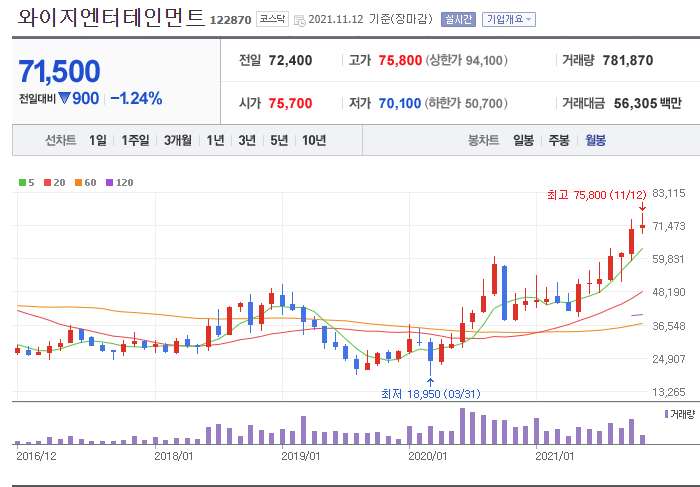This screenshot has height=487, width=700.
Task: Switch to the 일봉 candle chart
Action: point(523,140)
